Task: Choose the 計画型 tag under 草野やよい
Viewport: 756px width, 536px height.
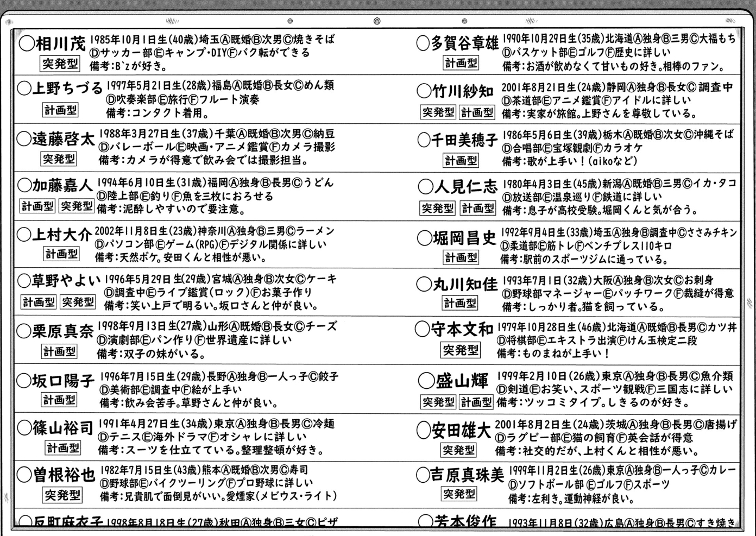Action: coord(38,301)
